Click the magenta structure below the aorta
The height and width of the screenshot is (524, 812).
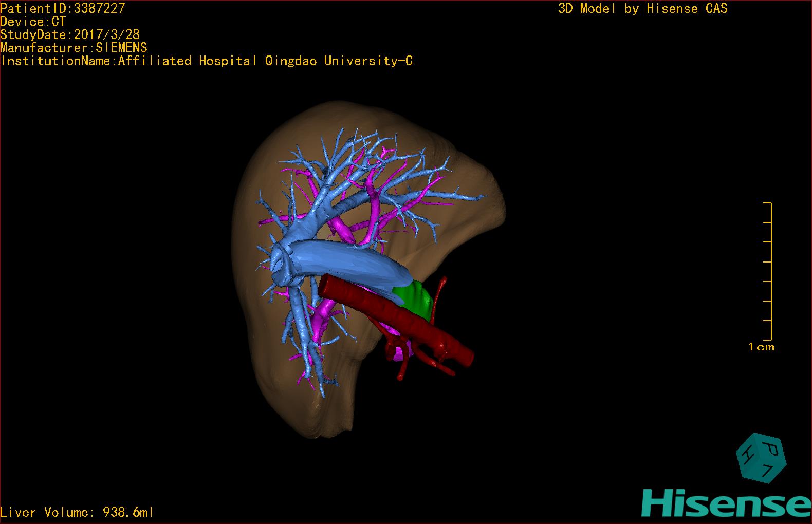[x=397, y=352]
